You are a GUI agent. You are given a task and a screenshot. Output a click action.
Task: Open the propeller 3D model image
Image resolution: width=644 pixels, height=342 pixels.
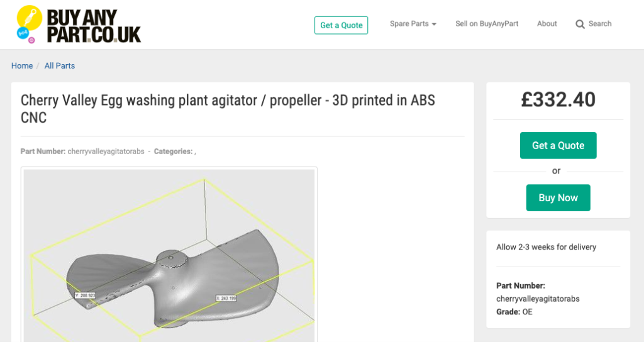click(169, 255)
